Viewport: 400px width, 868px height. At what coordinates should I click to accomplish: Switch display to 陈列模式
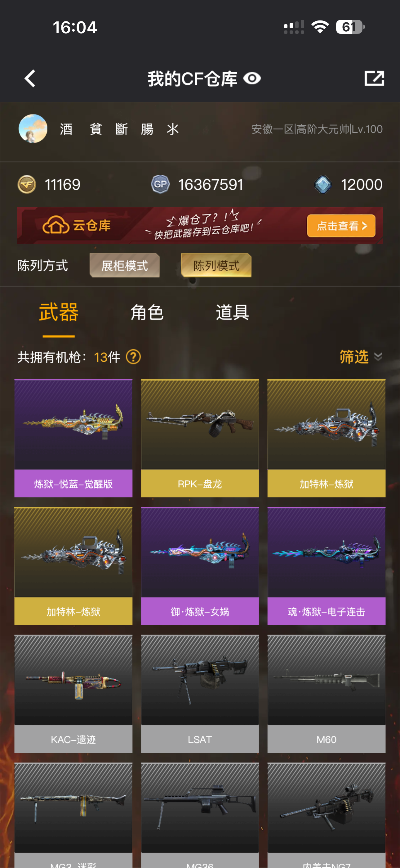point(216,265)
